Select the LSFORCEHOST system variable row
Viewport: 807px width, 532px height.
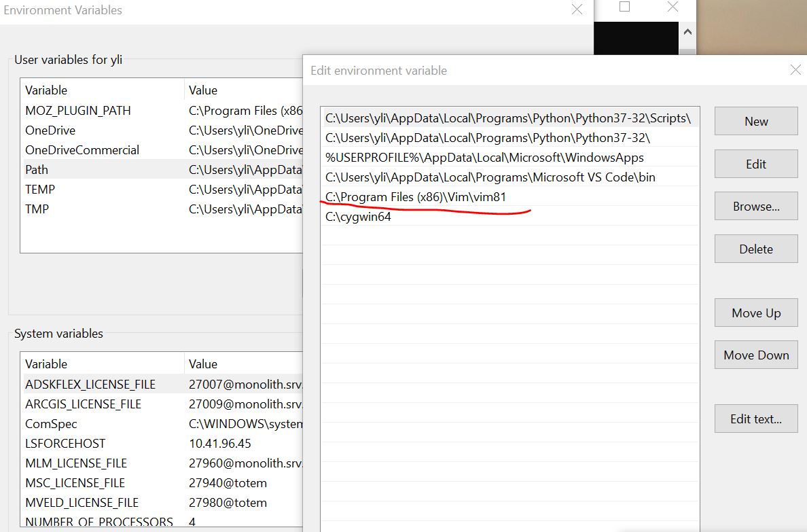pyautogui.click(x=65, y=444)
